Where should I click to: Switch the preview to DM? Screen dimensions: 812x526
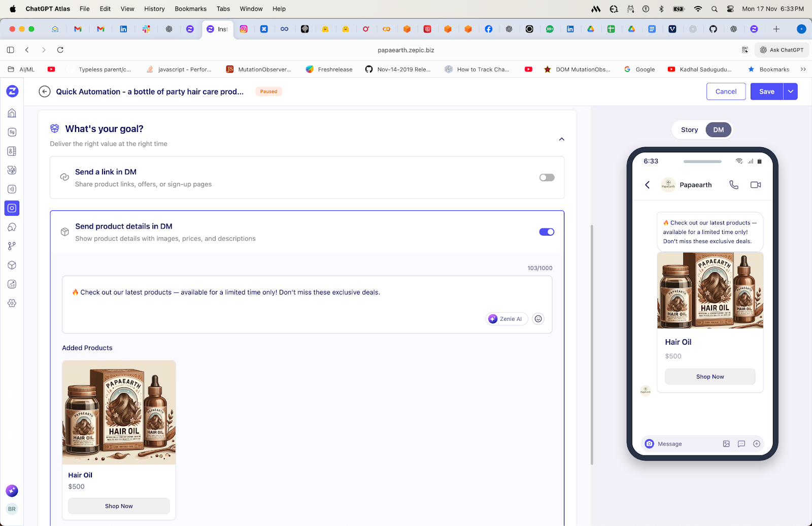[x=718, y=130]
